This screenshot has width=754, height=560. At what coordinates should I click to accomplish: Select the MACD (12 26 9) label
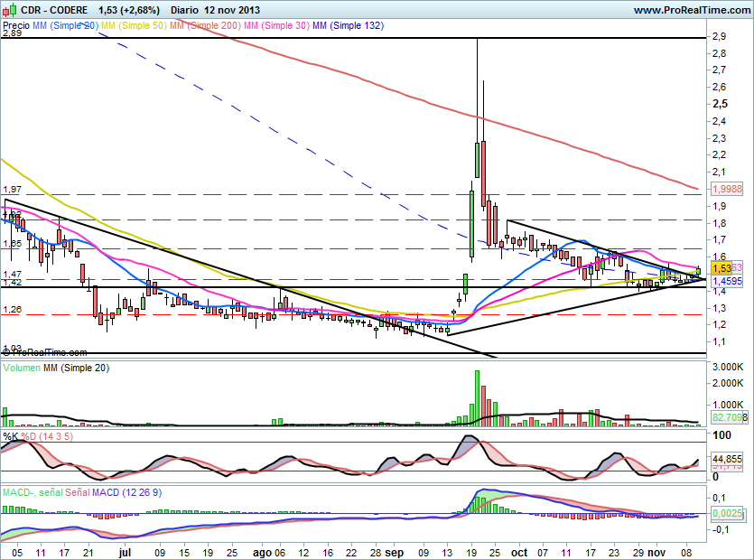point(127,492)
